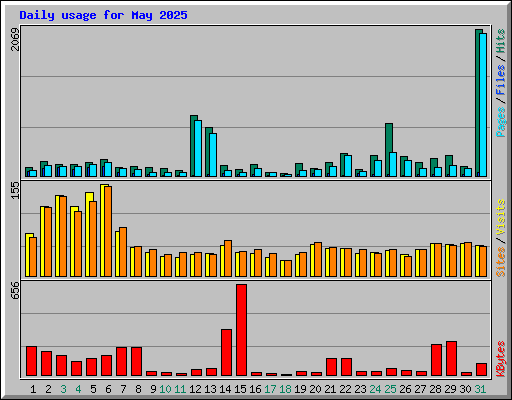
Task: Click the red KBytes bar for day 14
Action: (226, 353)
